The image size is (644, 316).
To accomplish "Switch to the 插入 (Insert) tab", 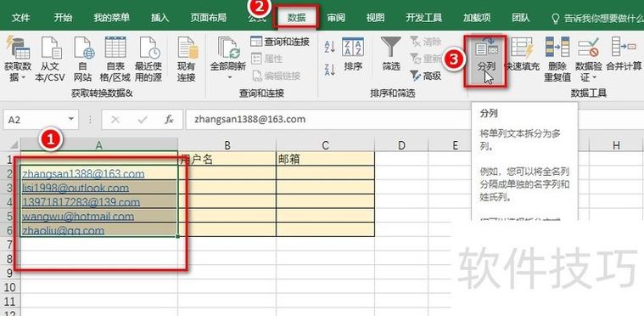I will coord(160,18).
